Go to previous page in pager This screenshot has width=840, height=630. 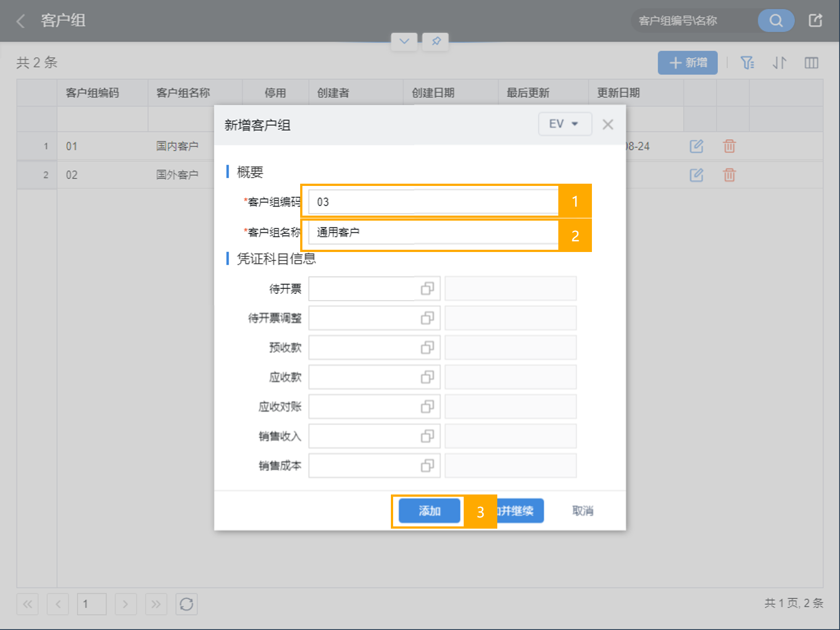tap(58, 604)
